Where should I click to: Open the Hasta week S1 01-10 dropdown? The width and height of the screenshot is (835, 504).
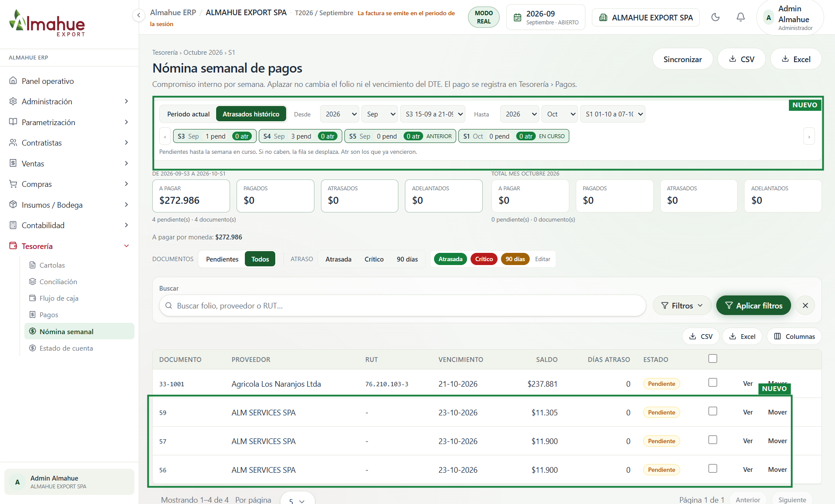(x=613, y=114)
